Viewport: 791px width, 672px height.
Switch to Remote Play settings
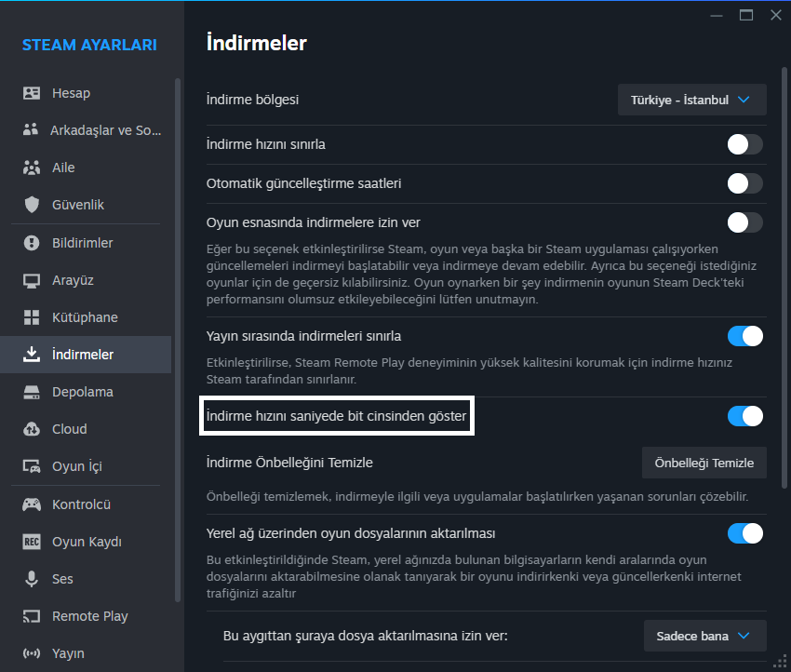[86, 616]
